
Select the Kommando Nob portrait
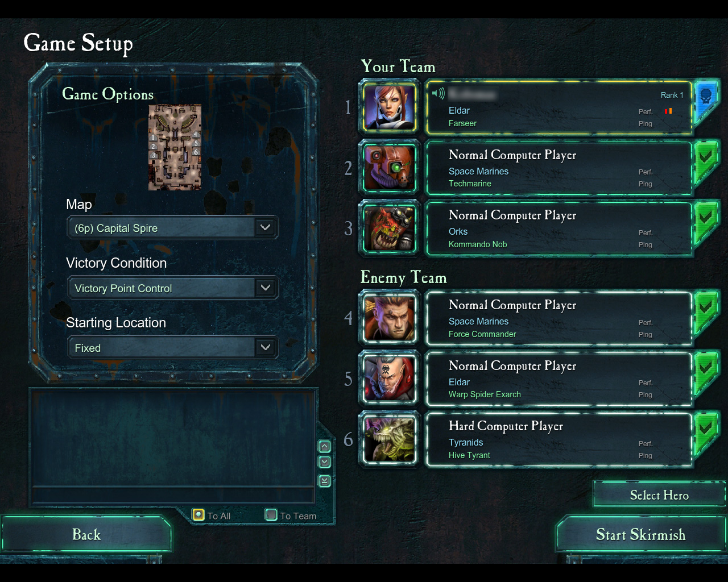tap(390, 228)
